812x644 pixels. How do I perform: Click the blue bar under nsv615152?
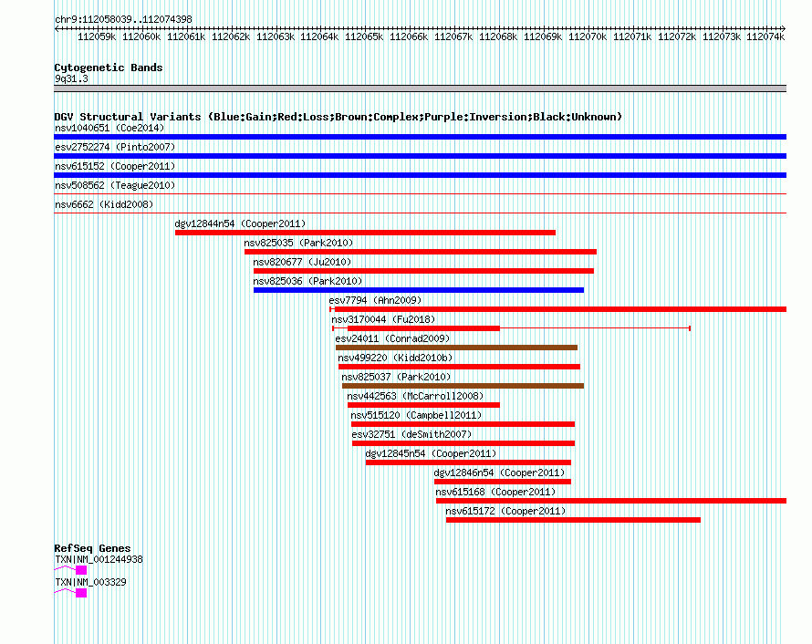pyautogui.click(x=420, y=175)
